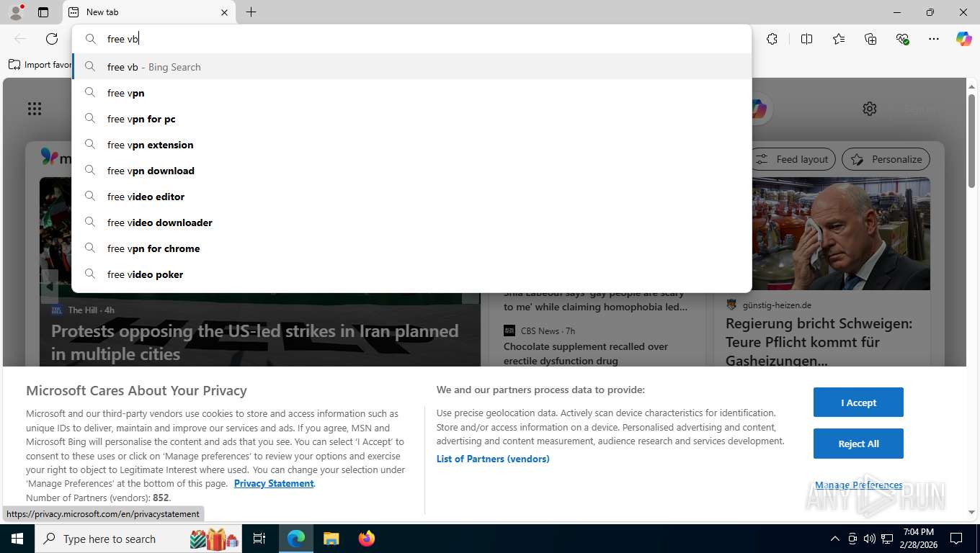Click Reject All cookies button

click(x=858, y=444)
